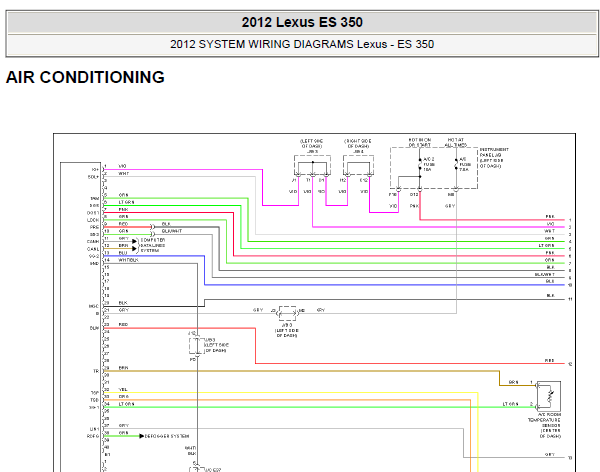Select "WHT/BLK" wire label at pin 14
Screen dimensions: 600x472
[x=128, y=260]
